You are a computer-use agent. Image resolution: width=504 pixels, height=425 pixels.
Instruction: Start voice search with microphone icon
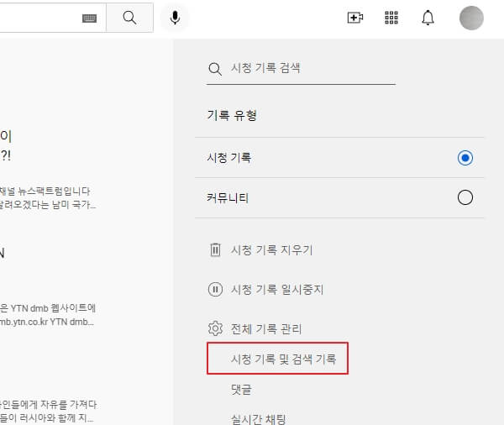point(175,18)
